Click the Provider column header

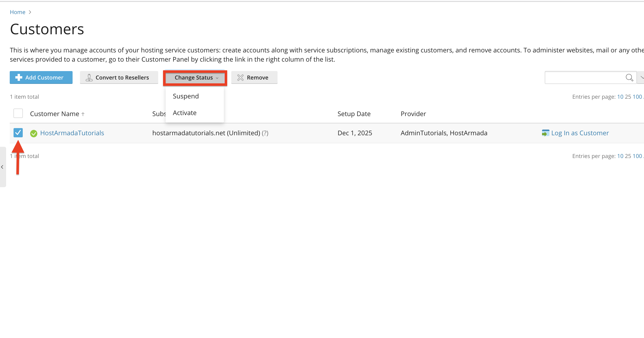point(413,114)
